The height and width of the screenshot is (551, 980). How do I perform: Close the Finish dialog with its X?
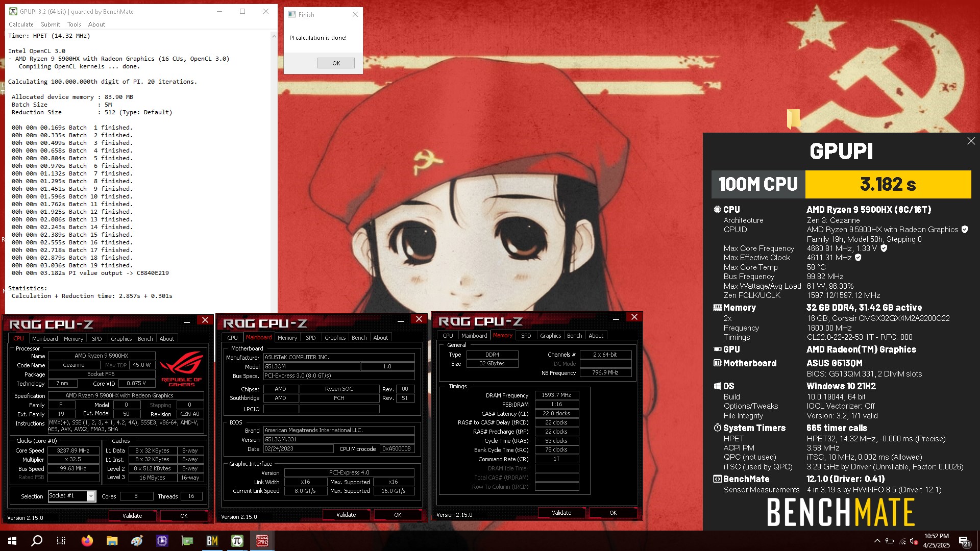[355, 15]
